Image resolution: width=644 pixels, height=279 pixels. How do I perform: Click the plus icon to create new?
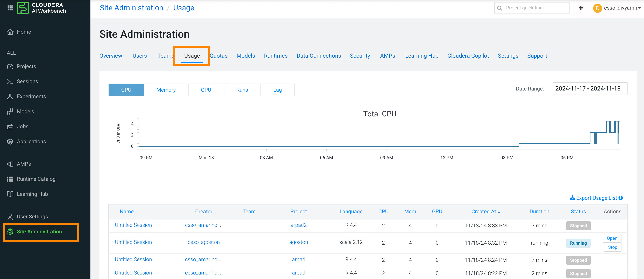coord(581,8)
